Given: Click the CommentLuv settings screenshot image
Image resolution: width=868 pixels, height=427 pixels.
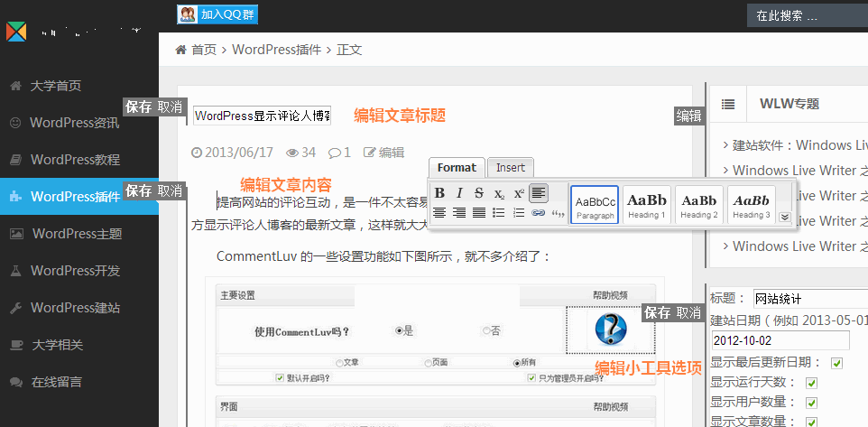Looking at the screenshot, I should tap(435, 352).
